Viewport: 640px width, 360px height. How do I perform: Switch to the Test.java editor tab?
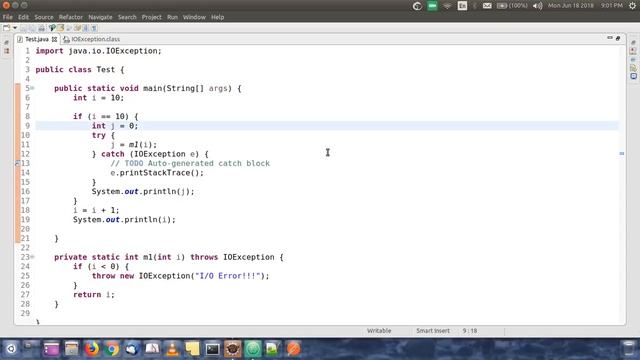coord(36,39)
